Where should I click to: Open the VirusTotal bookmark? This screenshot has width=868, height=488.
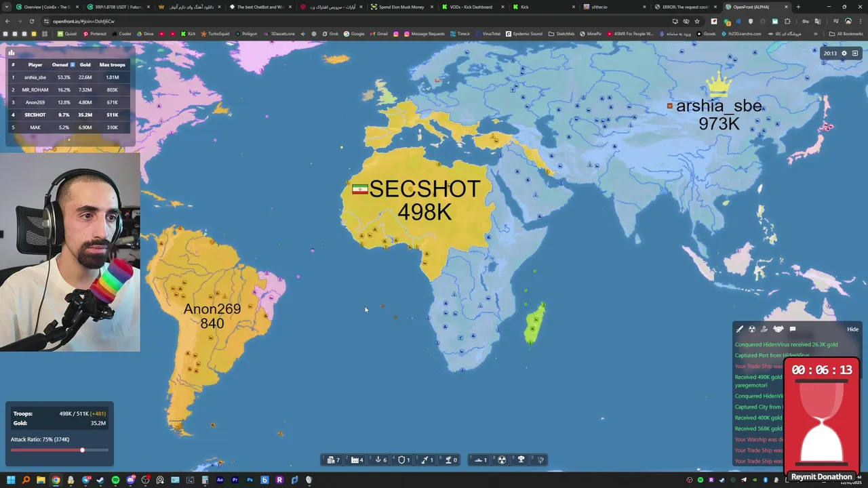coord(488,34)
